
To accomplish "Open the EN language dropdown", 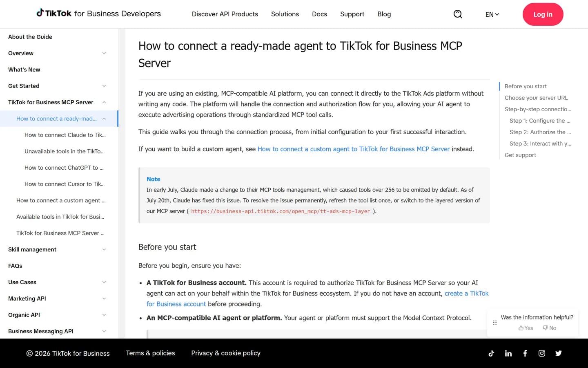I will (x=492, y=14).
